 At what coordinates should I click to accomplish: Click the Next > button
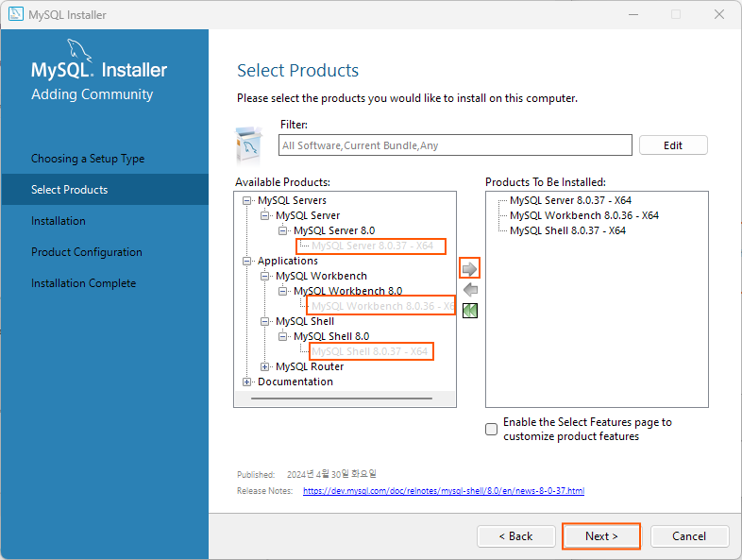(601, 536)
